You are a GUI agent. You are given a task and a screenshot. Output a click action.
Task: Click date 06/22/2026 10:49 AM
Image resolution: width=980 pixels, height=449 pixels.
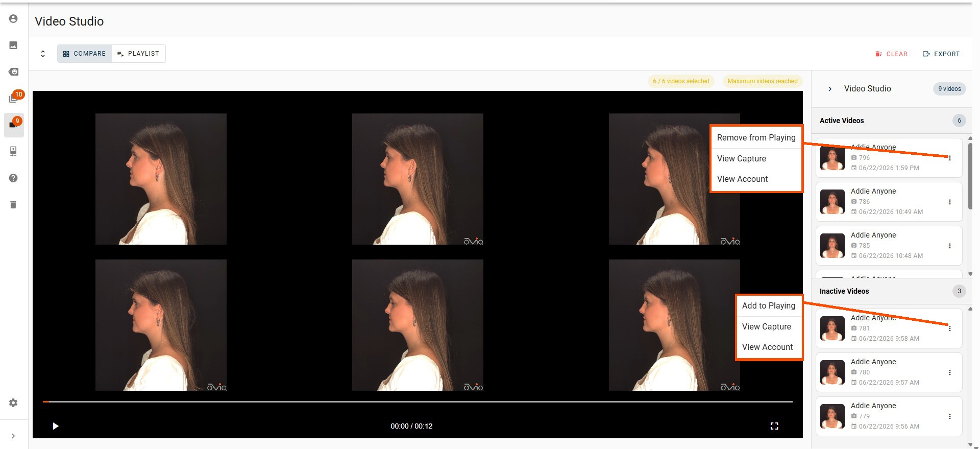click(x=891, y=212)
